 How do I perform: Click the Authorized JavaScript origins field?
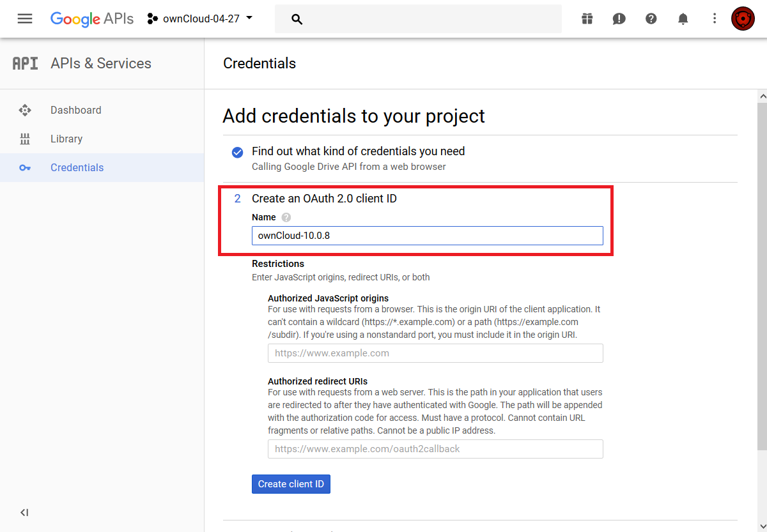[x=435, y=353]
